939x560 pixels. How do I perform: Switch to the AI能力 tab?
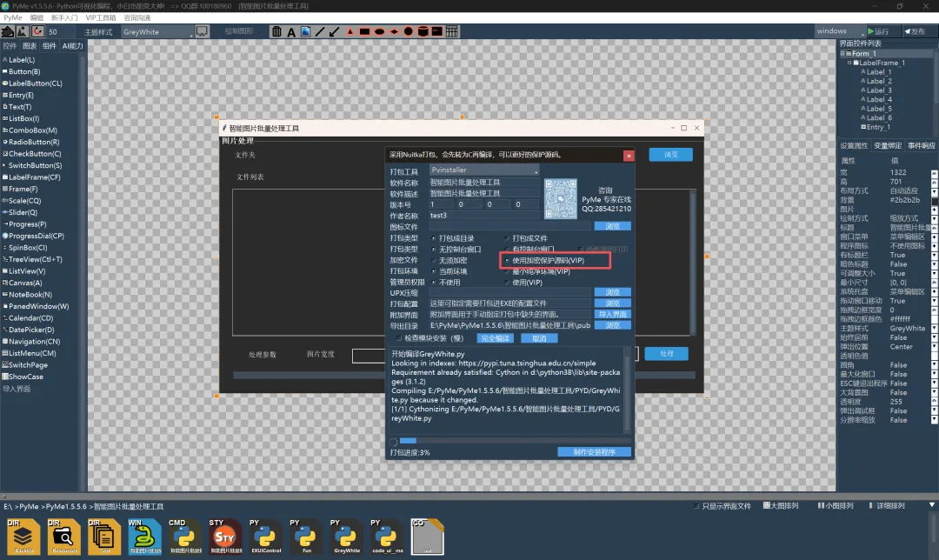click(x=72, y=46)
